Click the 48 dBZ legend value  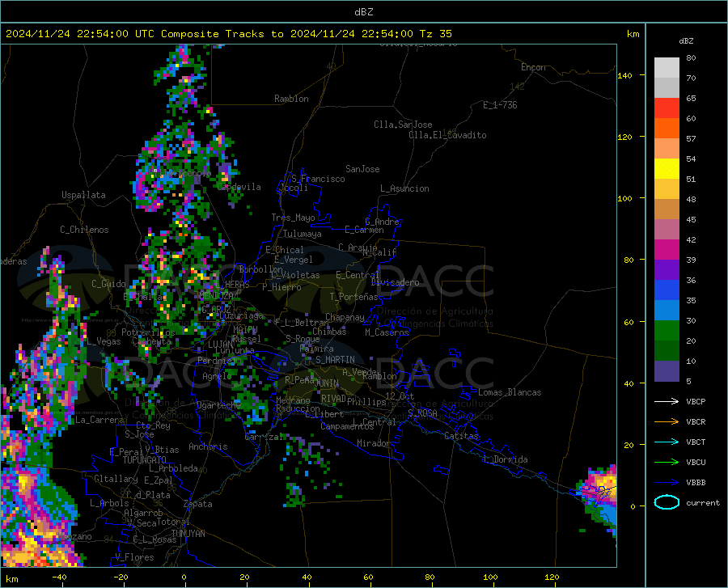pos(691,199)
